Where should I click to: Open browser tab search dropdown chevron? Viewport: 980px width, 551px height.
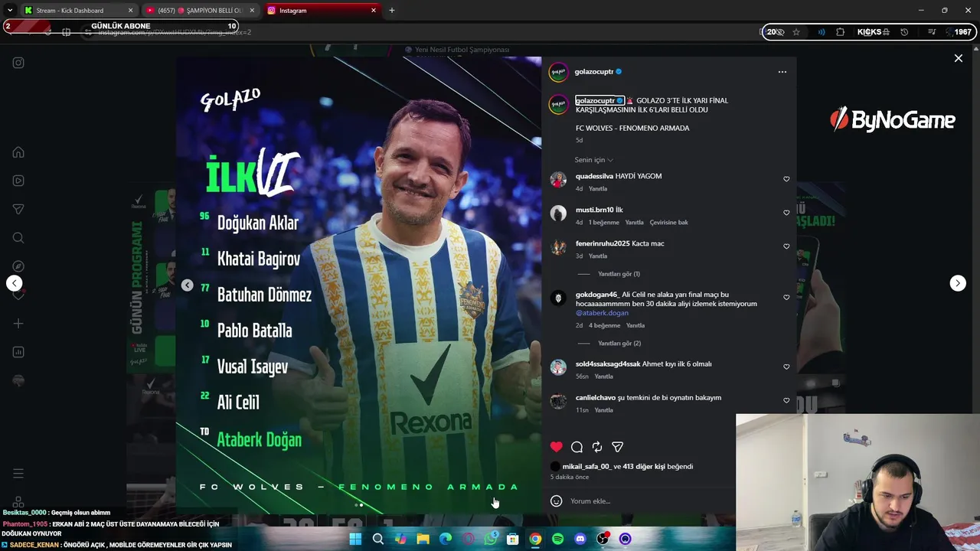[x=10, y=11]
